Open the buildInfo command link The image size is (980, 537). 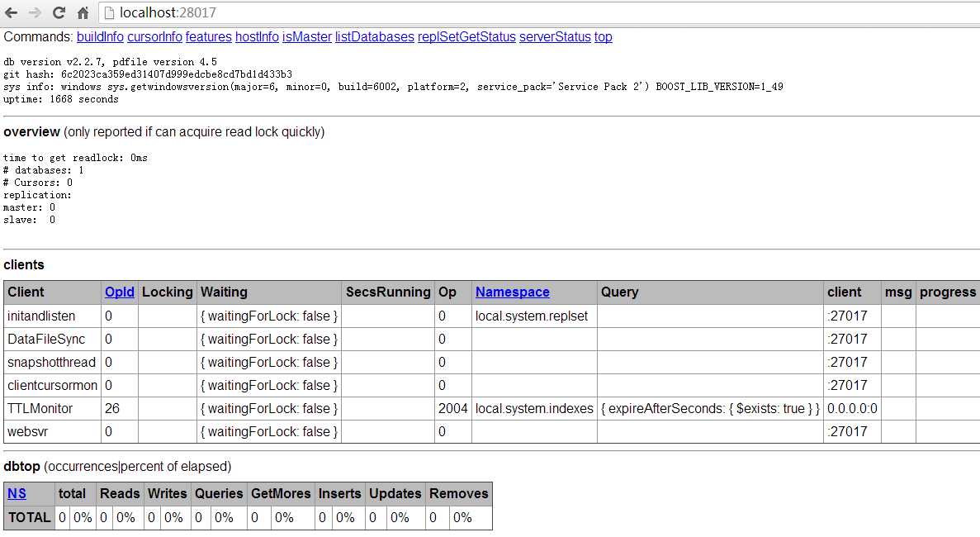coord(100,37)
